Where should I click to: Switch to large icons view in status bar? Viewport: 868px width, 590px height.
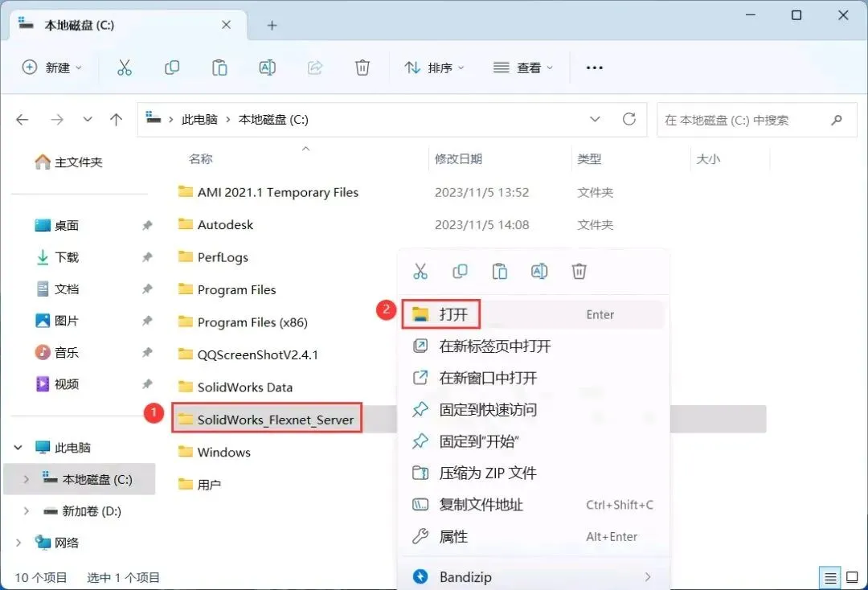point(853,578)
